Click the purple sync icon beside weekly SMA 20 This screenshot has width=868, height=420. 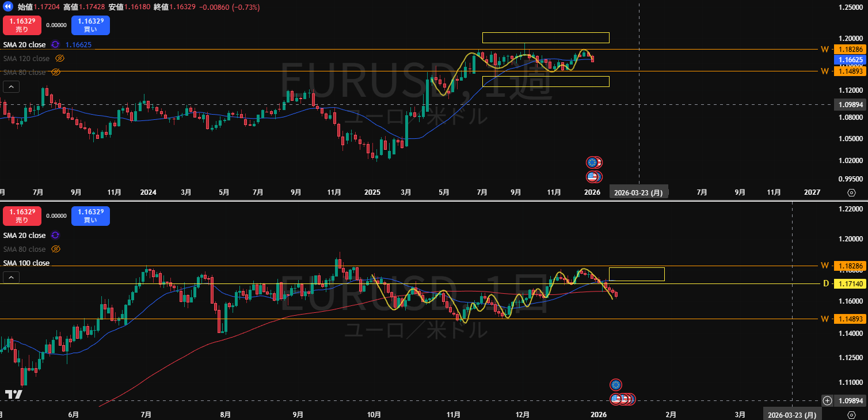pyautogui.click(x=55, y=44)
